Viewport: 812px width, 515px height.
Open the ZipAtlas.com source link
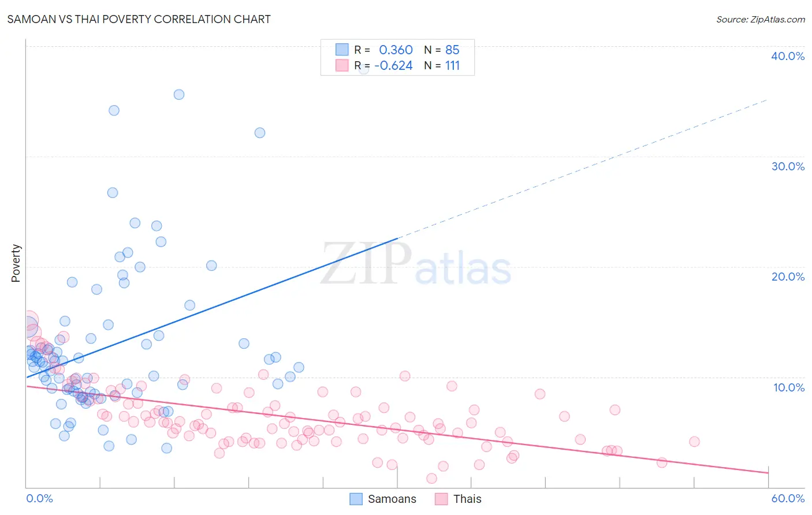(x=761, y=20)
